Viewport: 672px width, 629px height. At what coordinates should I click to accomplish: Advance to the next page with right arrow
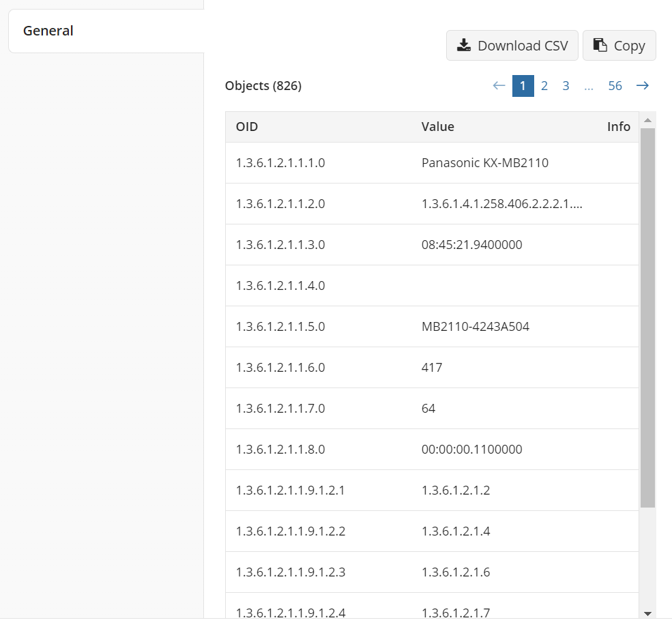pos(643,86)
